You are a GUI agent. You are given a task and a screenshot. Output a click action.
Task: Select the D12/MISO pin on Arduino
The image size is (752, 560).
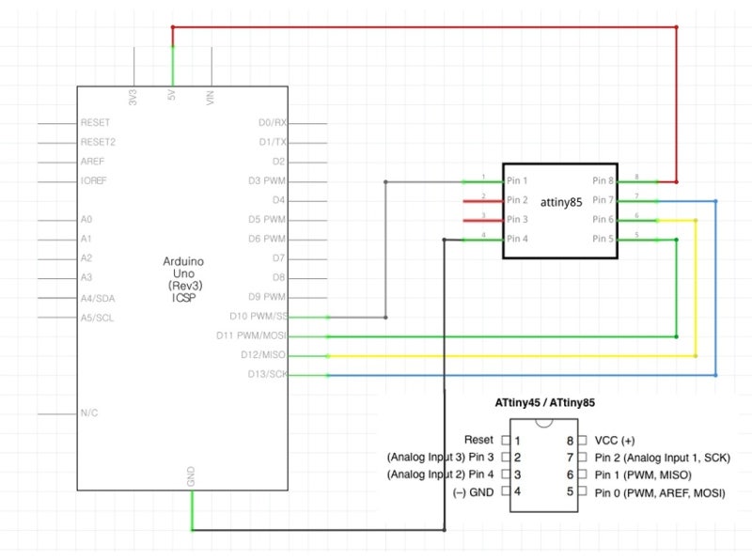263,355
